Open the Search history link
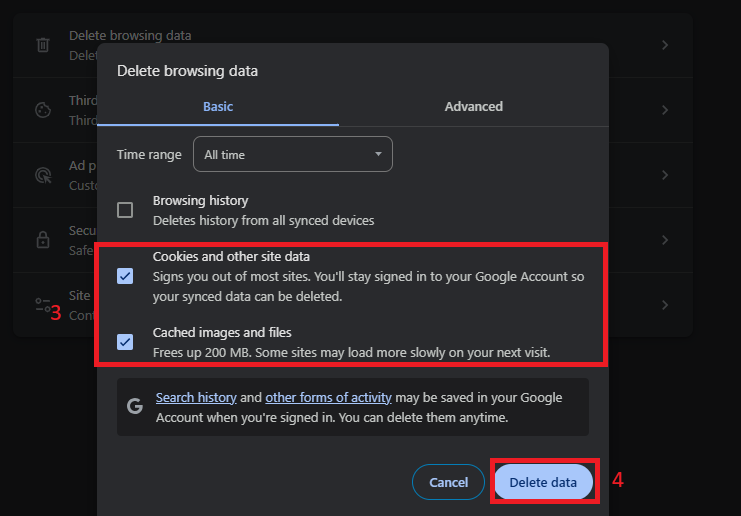The width and height of the screenshot is (741, 516). 196,398
